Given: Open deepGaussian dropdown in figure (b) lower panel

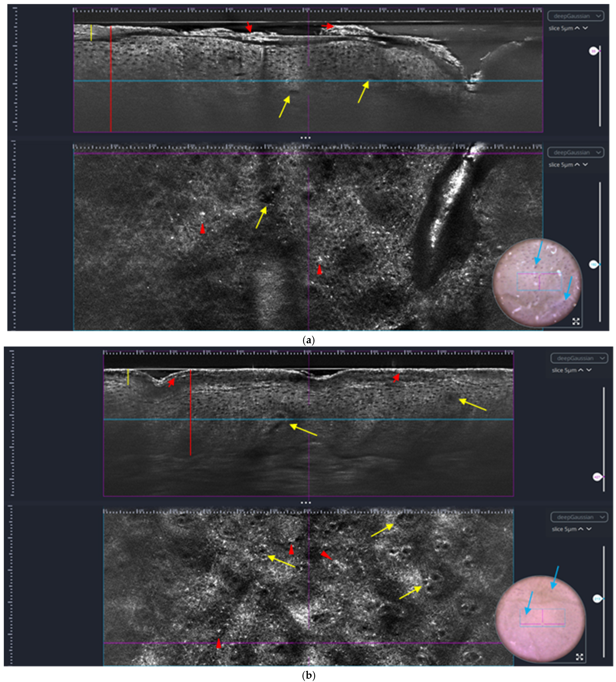Looking at the screenshot, I should tap(579, 517).
